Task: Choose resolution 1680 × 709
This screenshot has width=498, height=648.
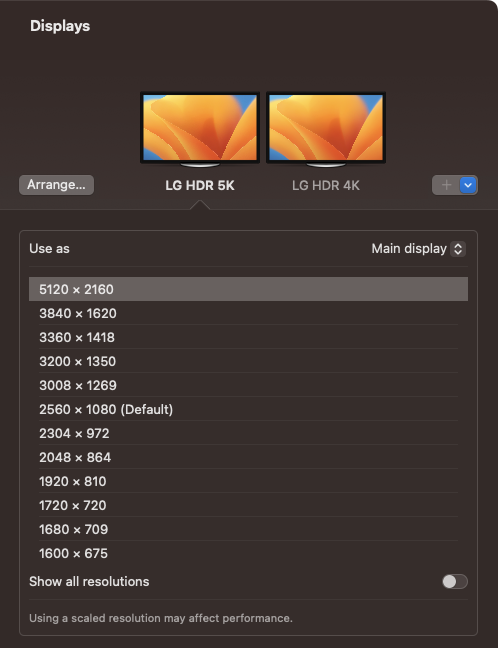Action: (248, 529)
